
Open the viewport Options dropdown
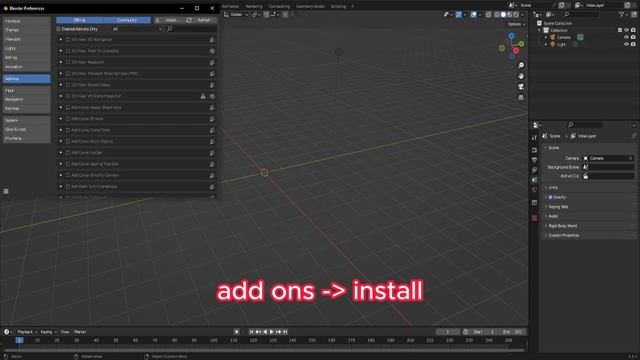(516, 24)
